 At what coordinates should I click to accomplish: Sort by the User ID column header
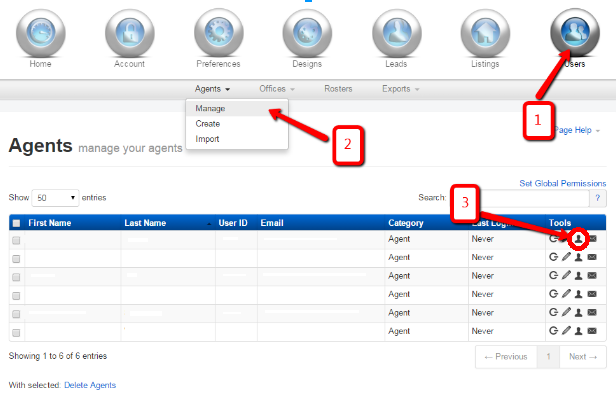(x=236, y=223)
